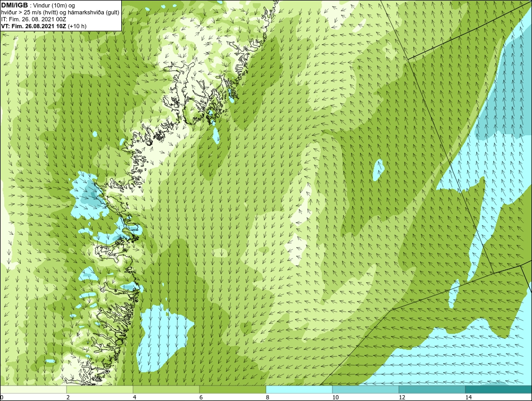This screenshot has width=532, height=401.
Task: Click the legend value '12'
Action: click(402, 397)
